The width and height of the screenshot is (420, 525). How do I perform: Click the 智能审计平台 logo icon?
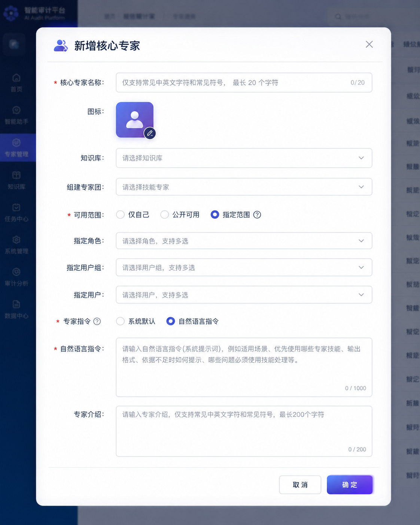[11, 13]
